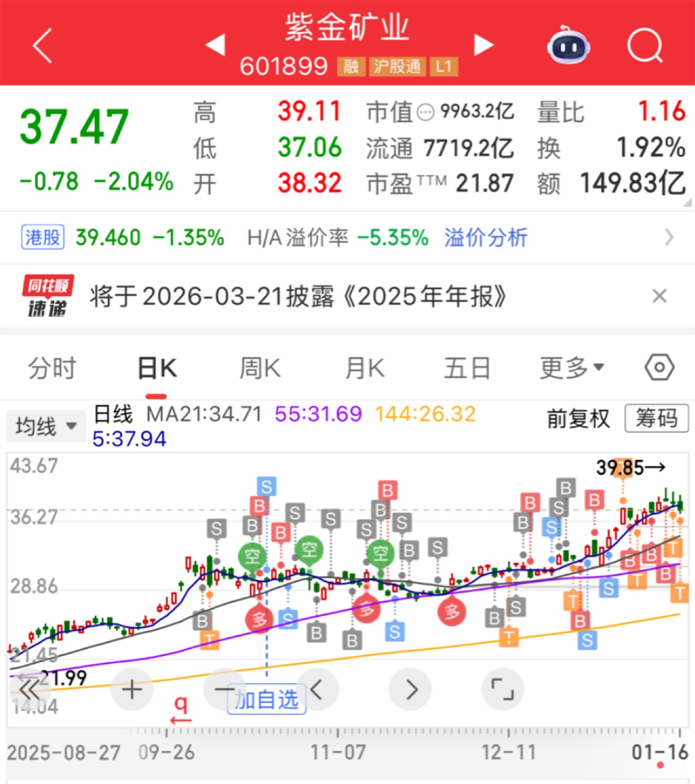Image resolution: width=695 pixels, height=784 pixels.
Task: Tap the 港股 tag
Action: tap(43, 237)
